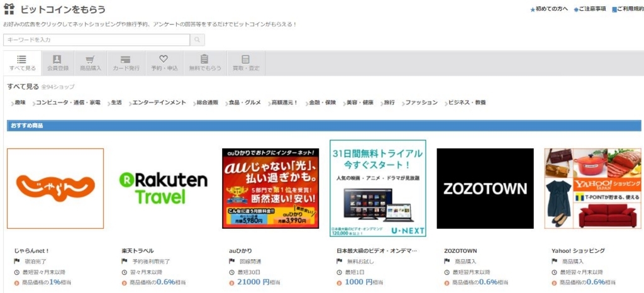Click the bitcoin icon beside 21000 円相当

pos(232,283)
